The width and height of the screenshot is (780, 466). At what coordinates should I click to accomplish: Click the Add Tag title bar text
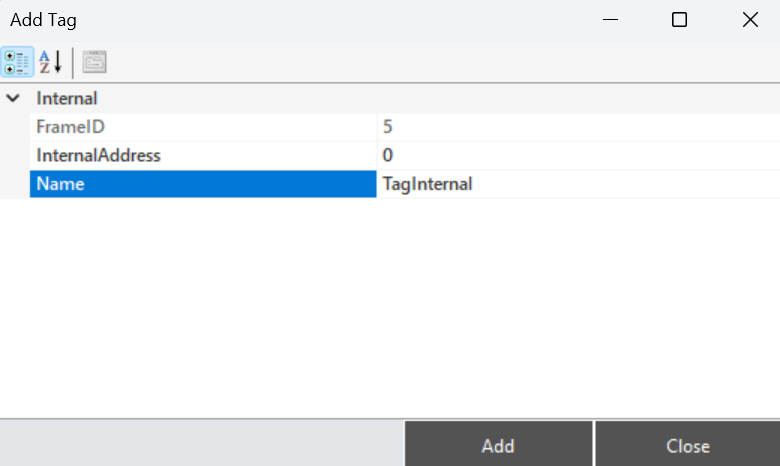tap(43, 20)
